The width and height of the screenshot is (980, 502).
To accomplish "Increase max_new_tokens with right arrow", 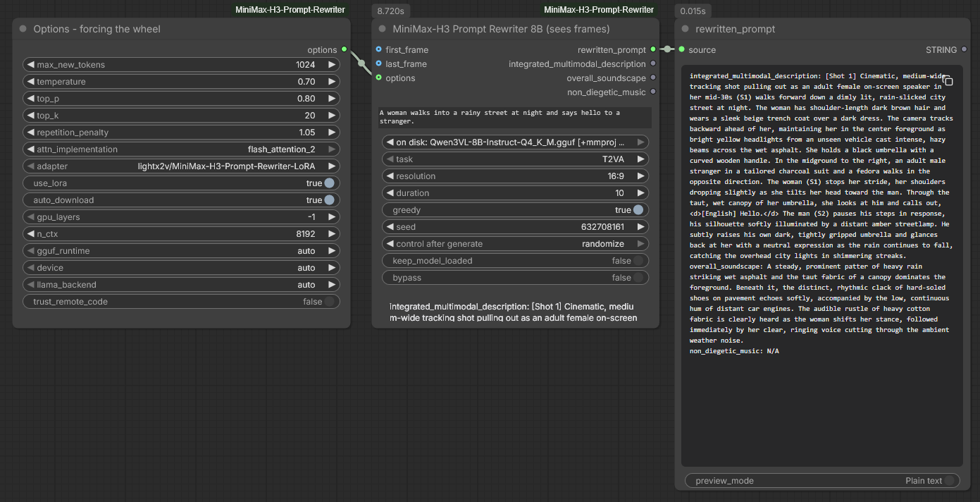I will 331,65.
